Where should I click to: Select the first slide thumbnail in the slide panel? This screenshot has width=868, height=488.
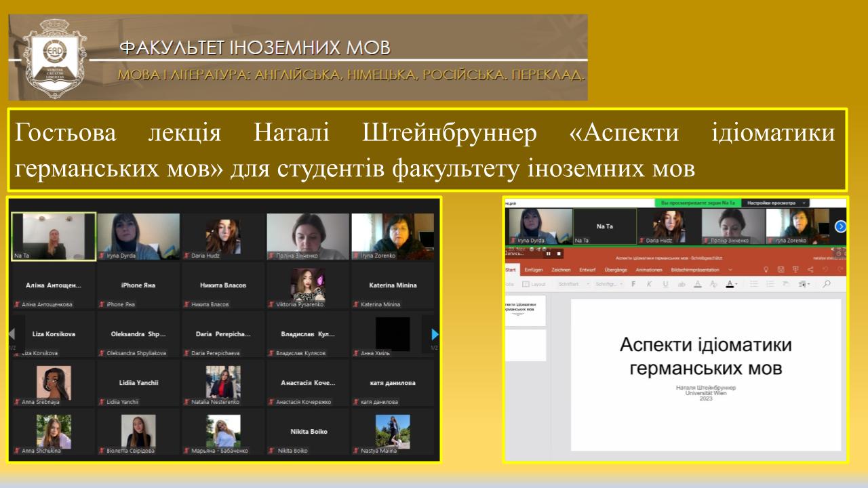click(525, 310)
